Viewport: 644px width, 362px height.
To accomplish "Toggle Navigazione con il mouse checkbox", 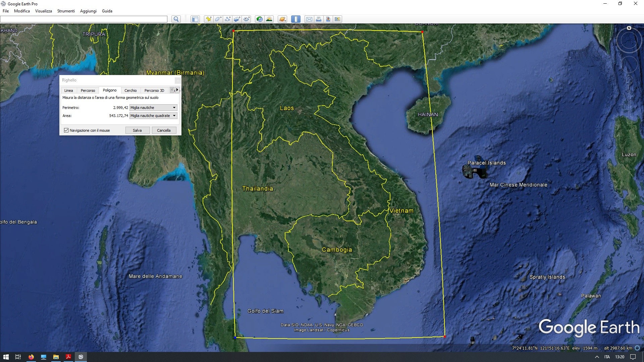I will [x=66, y=130].
